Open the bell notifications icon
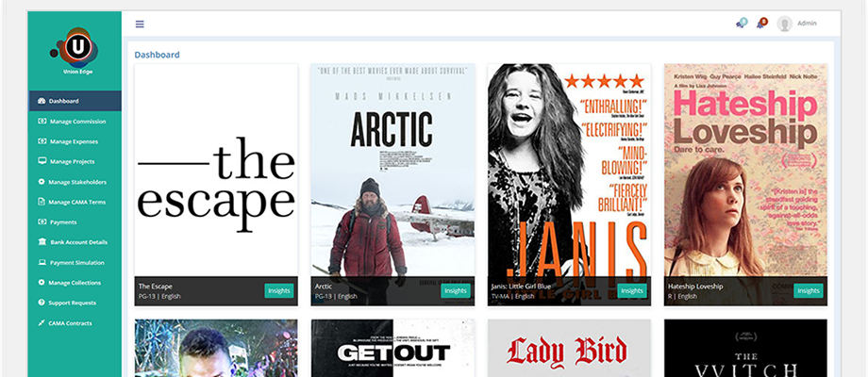 (x=761, y=24)
